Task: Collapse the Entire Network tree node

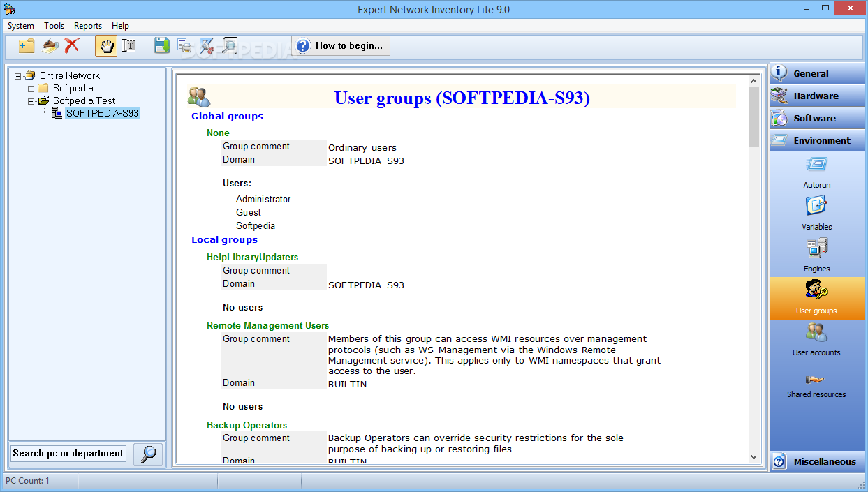Action: tap(18, 75)
